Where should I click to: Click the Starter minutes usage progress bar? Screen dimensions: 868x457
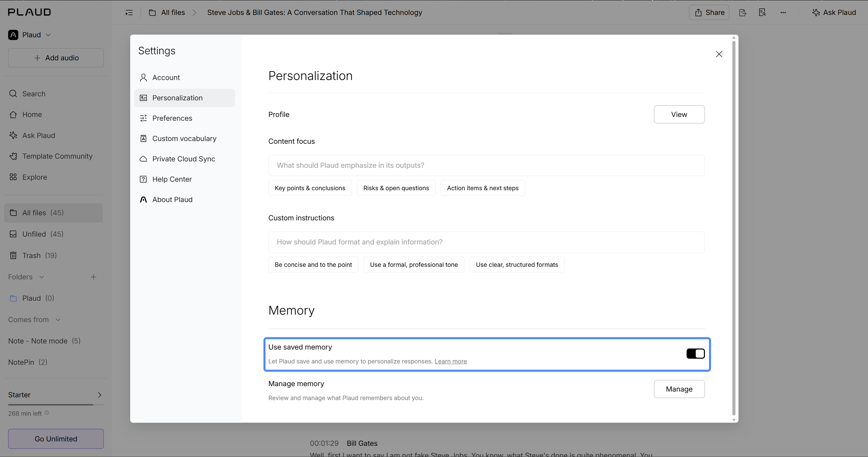[56, 404]
